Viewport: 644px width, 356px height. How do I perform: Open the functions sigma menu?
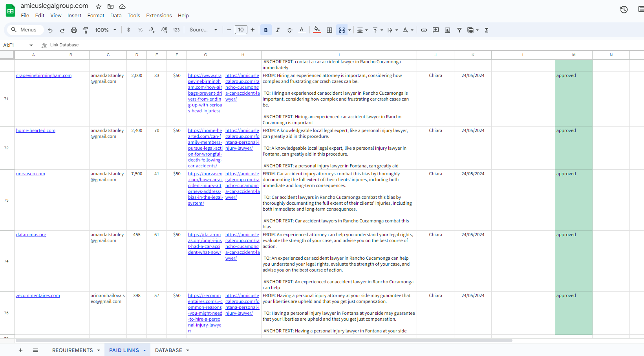(x=487, y=30)
